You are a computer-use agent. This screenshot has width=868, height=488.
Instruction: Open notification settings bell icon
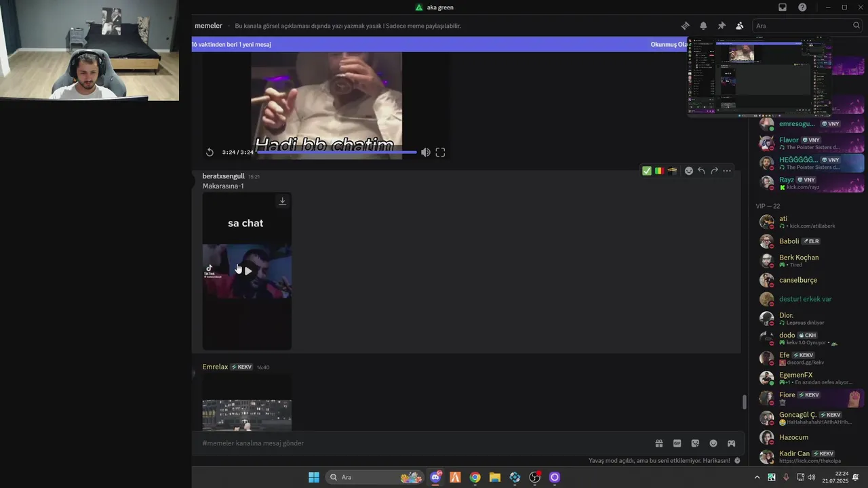point(703,26)
